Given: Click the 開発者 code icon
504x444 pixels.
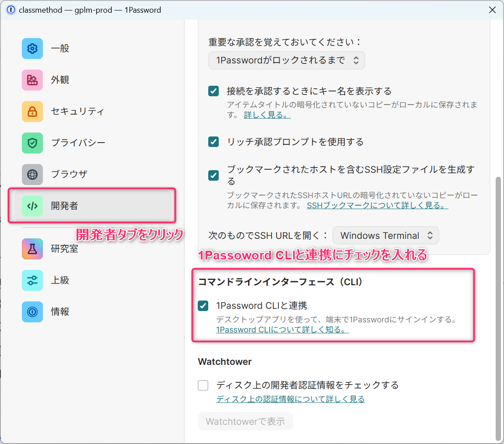Looking at the screenshot, I should pos(32,206).
